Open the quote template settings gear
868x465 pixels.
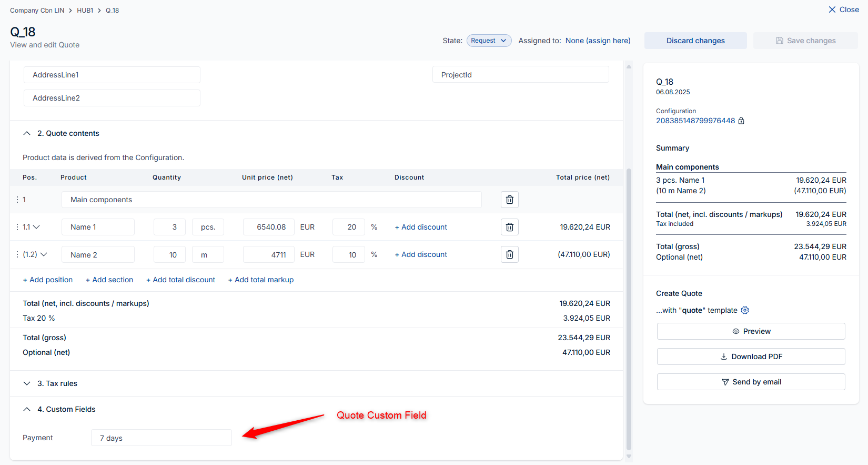(745, 310)
